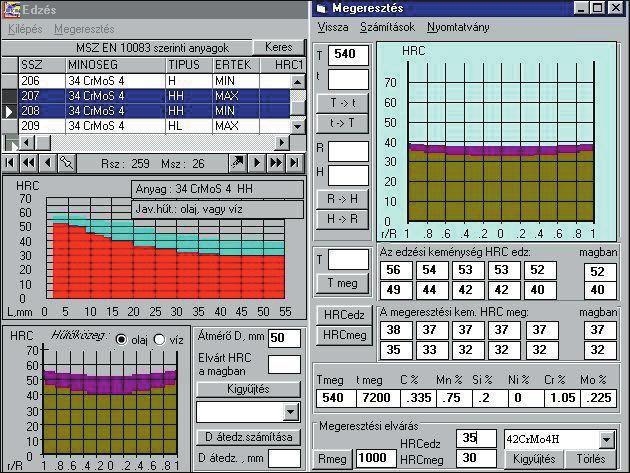Image resolution: width=630 pixels, height=473 pixels.
Task: Click Kigyűjtés button in Edzés window
Action: tap(248, 389)
